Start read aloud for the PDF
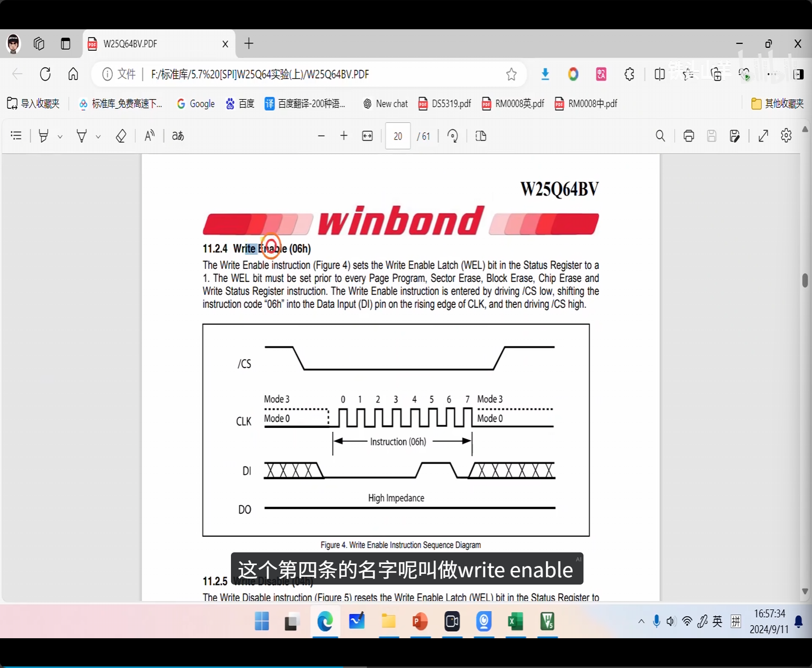Screen dimensions: 812x668 [150, 136]
